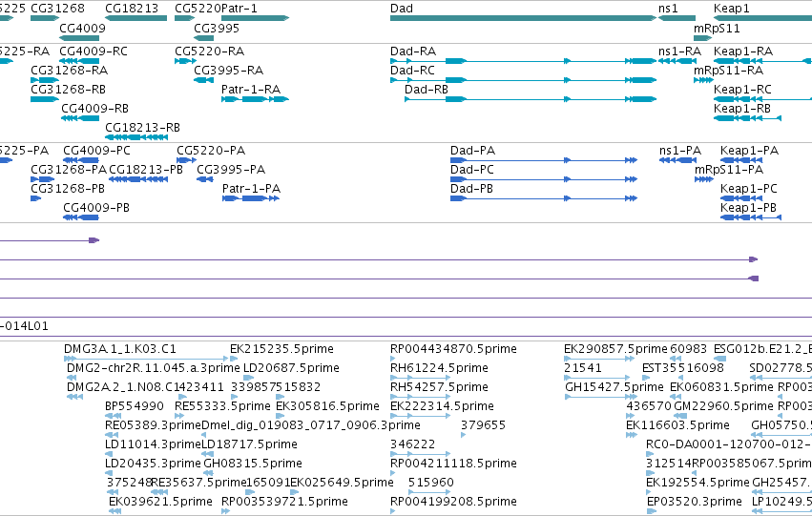Click EST label LD18717.5prime
The width and height of the screenshot is (812, 516).
coord(249,445)
